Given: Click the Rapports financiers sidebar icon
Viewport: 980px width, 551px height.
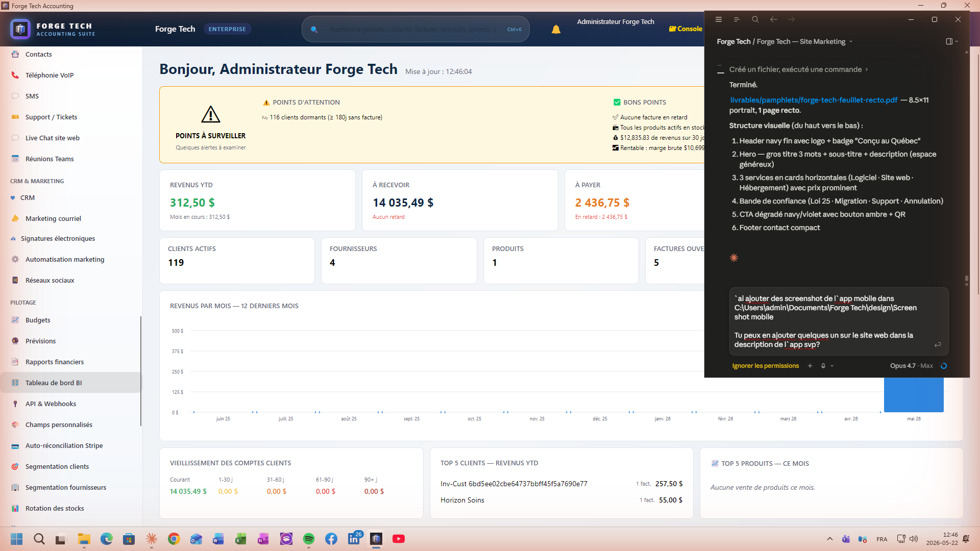Looking at the screenshot, I should (x=15, y=362).
